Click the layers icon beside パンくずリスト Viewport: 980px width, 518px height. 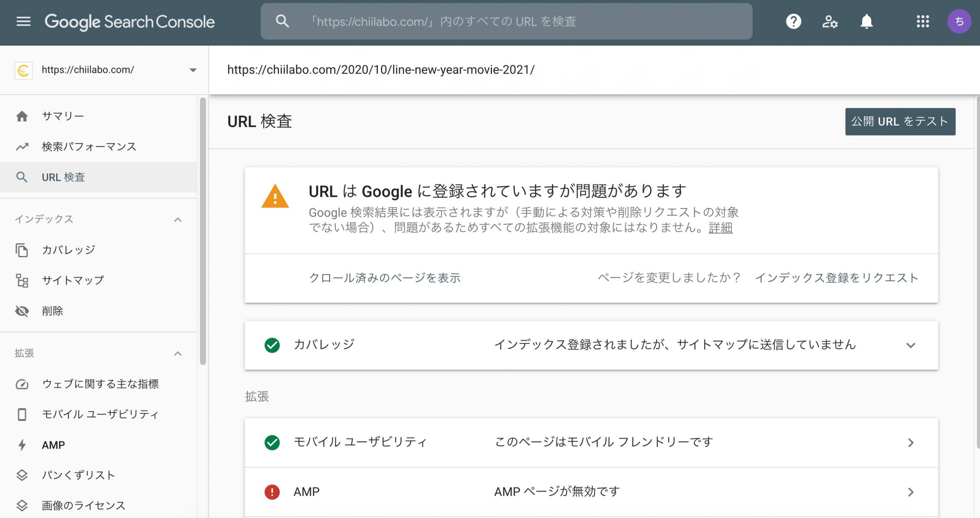click(x=22, y=475)
